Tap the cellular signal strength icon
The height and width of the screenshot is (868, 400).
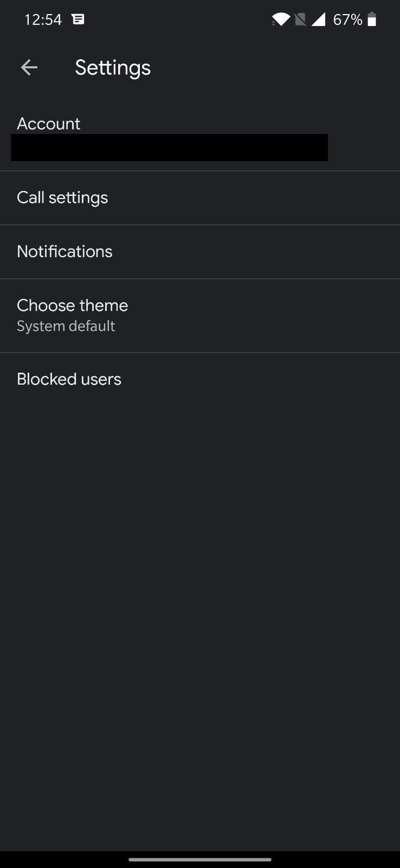tap(318, 20)
